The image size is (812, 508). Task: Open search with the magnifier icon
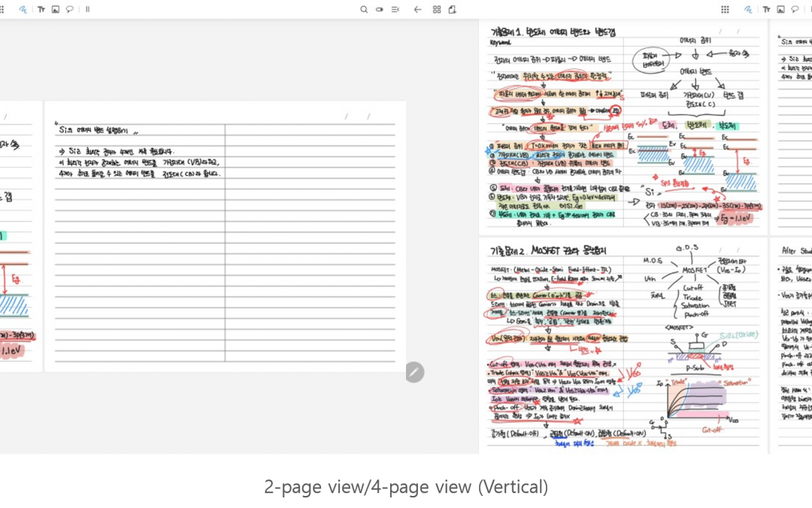click(364, 9)
